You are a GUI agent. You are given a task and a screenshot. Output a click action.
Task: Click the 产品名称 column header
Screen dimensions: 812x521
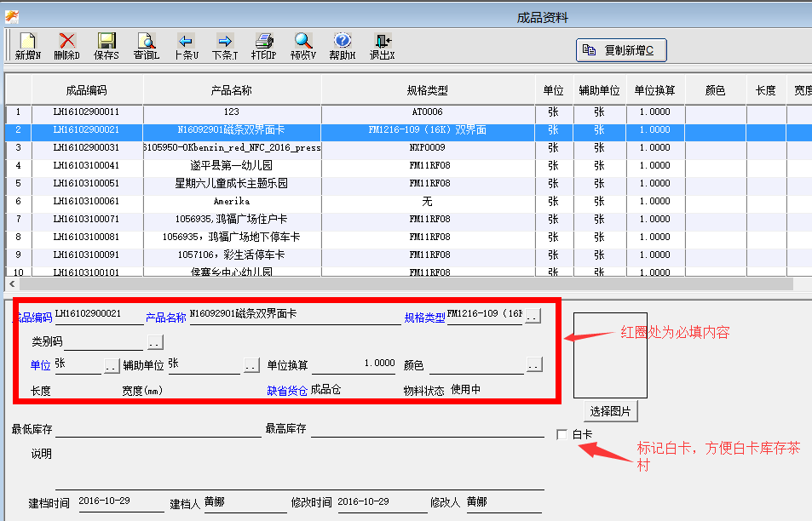coord(232,90)
